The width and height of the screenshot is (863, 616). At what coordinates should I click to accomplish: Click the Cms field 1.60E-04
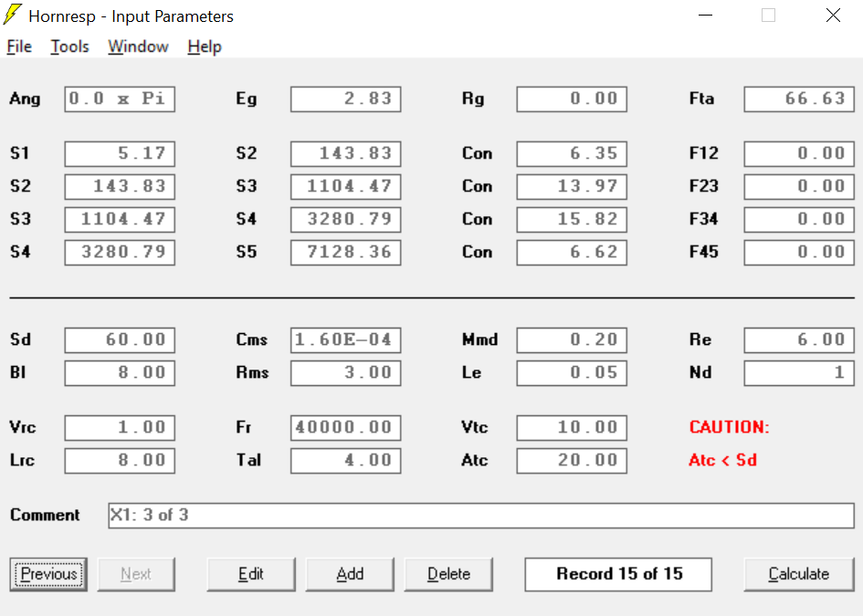coord(345,339)
